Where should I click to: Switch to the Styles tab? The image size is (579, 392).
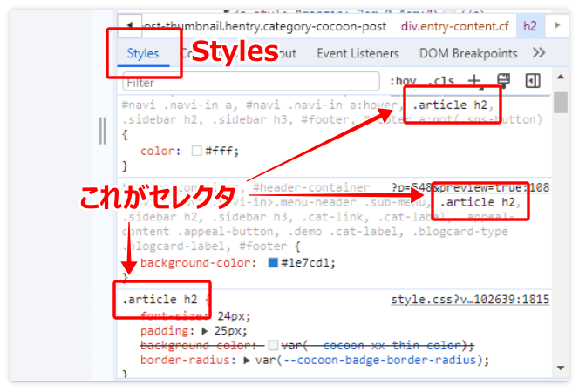pyautogui.click(x=143, y=53)
